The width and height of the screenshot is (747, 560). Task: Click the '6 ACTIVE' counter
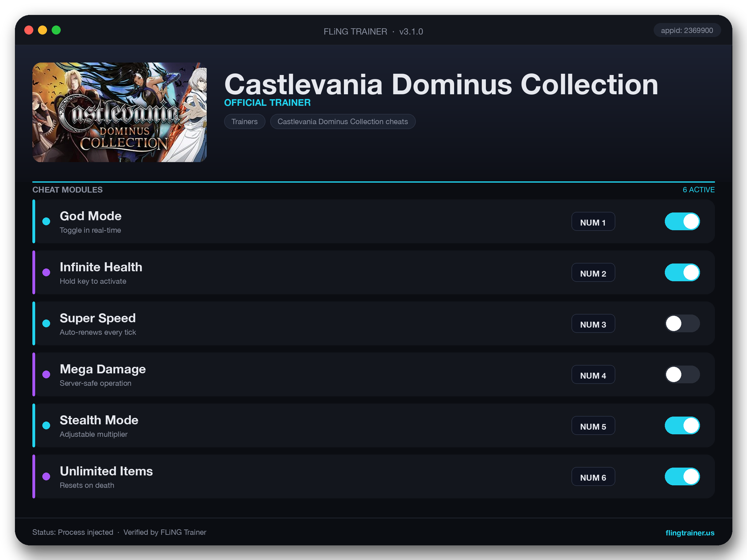click(698, 190)
